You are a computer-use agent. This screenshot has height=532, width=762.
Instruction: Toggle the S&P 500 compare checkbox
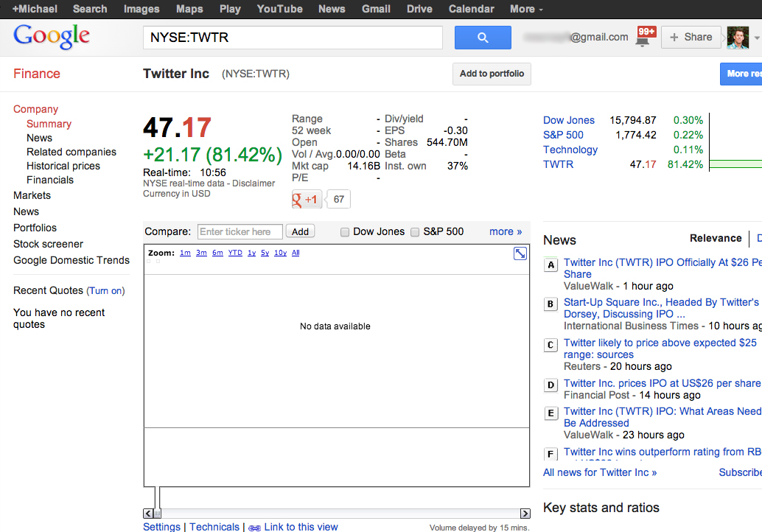[415, 232]
